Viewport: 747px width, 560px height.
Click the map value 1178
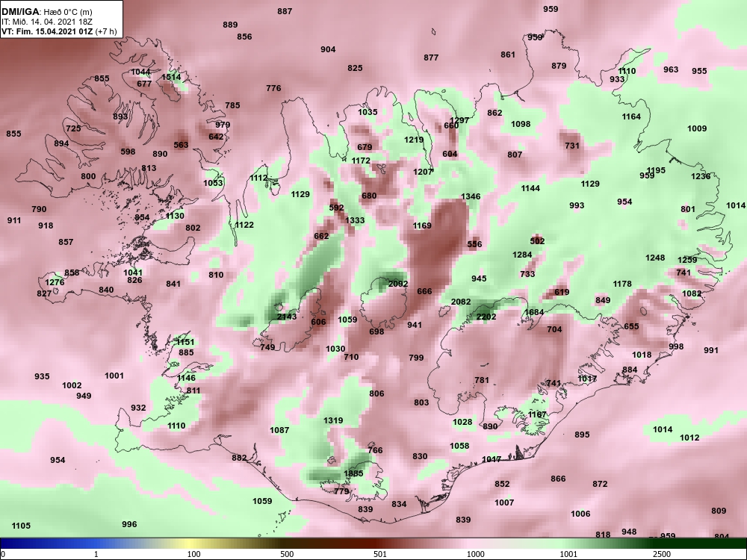[622, 284]
